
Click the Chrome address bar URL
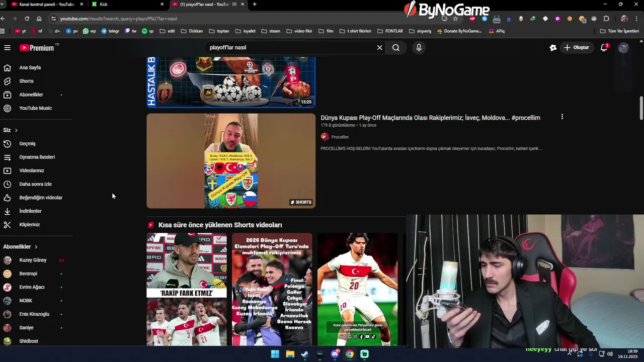pyautogui.click(x=118, y=19)
